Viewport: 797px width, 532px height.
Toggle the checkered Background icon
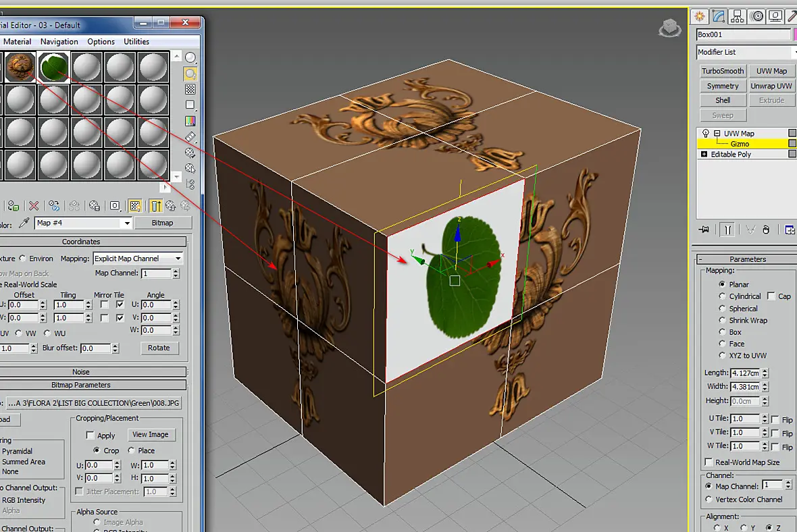tap(190, 89)
